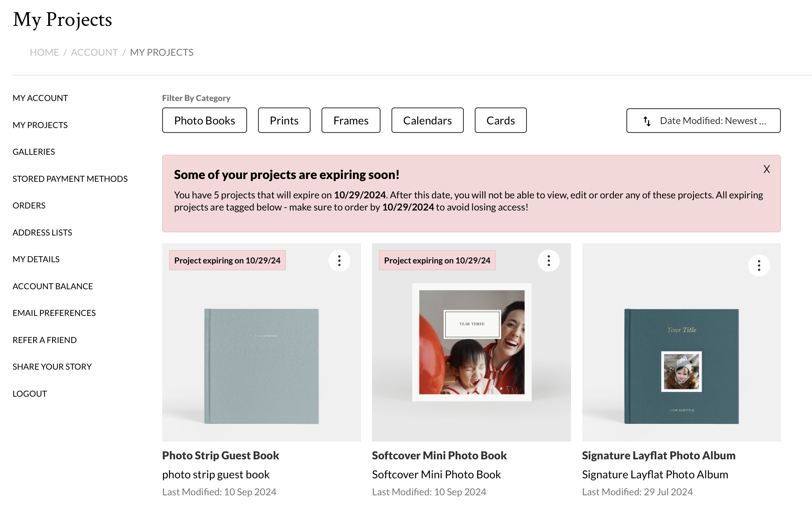812x505 pixels.
Task: Open options menu for Softcover Mini Photo Book
Action: pos(548,261)
